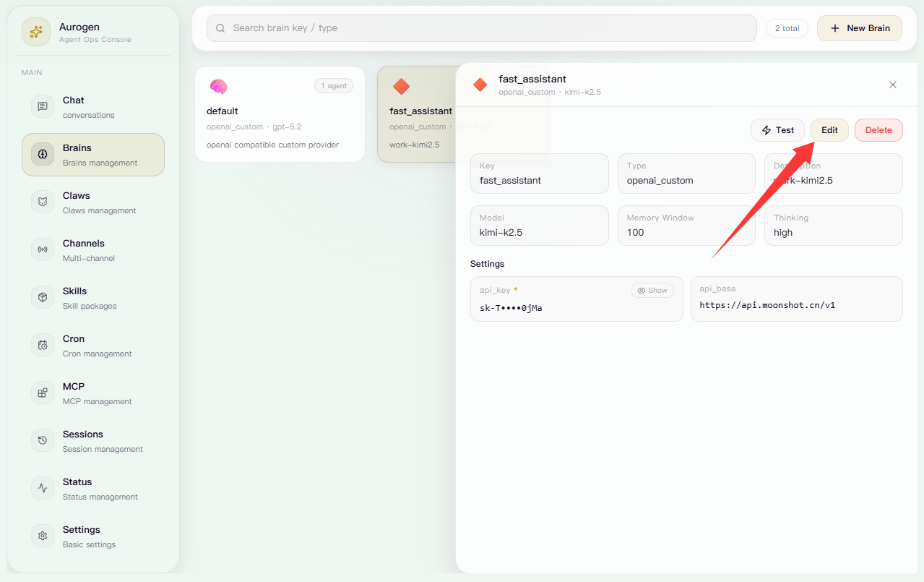Open the Status management page

(93, 489)
